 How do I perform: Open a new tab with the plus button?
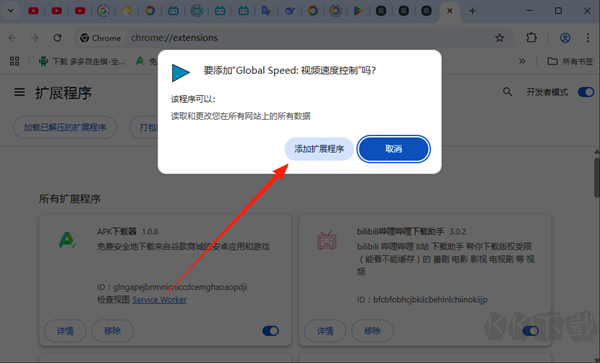pyautogui.click(x=472, y=11)
